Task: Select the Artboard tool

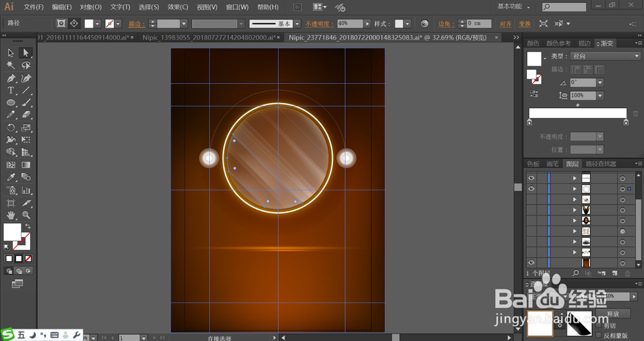Action: tap(11, 203)
